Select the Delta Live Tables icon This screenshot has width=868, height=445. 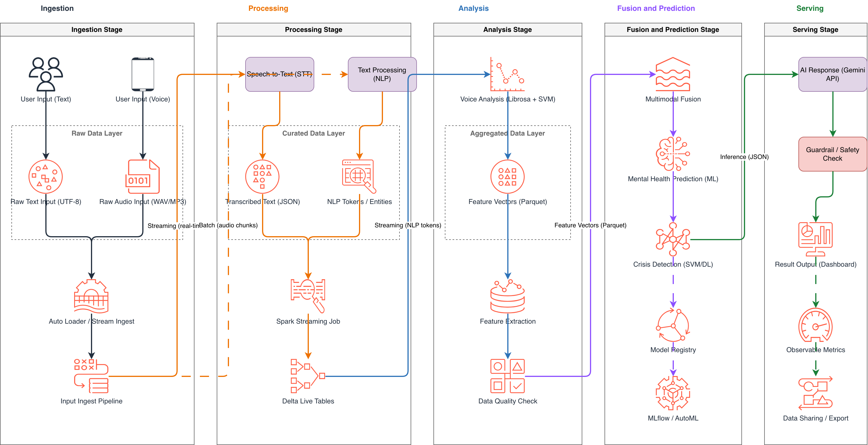pyautogui.click(x=308, y=376)
